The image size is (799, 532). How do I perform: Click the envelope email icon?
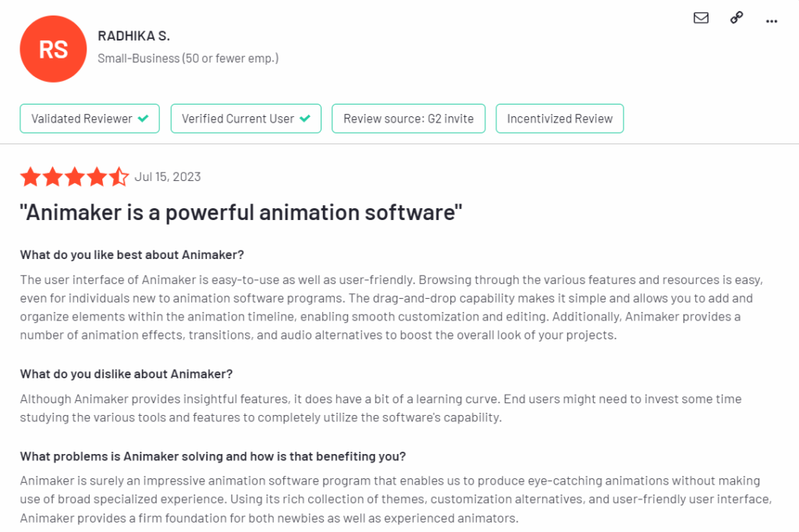(701, 18)
